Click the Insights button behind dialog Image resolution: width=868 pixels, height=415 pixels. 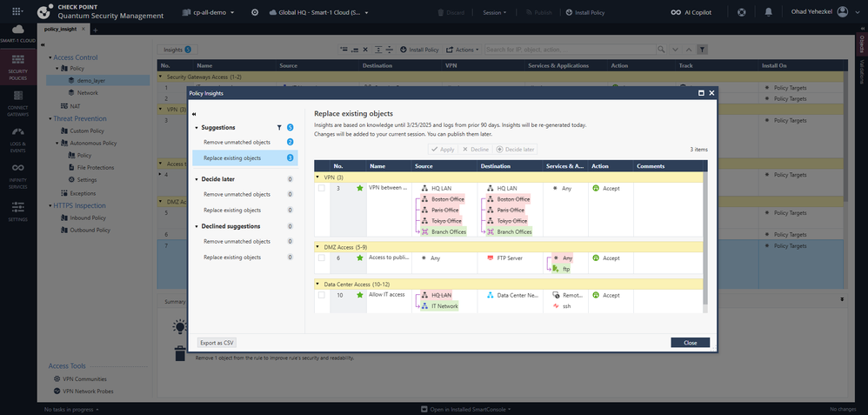coord(177,50)
